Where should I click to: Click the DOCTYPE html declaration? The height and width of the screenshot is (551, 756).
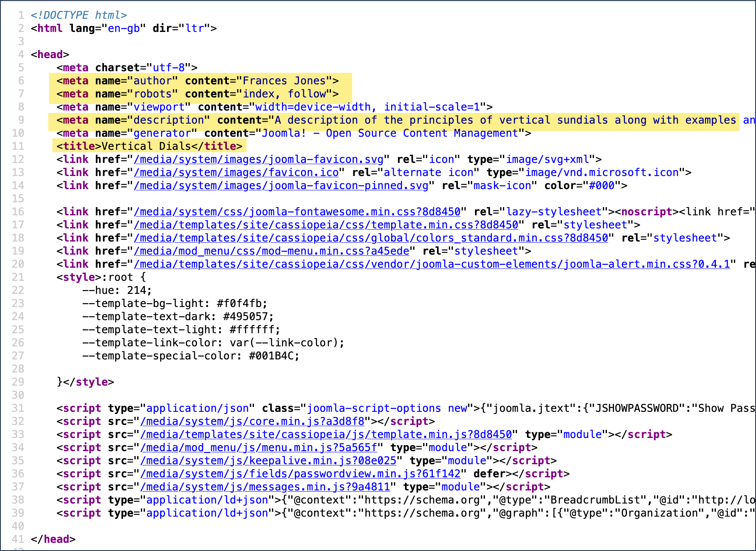79,15
